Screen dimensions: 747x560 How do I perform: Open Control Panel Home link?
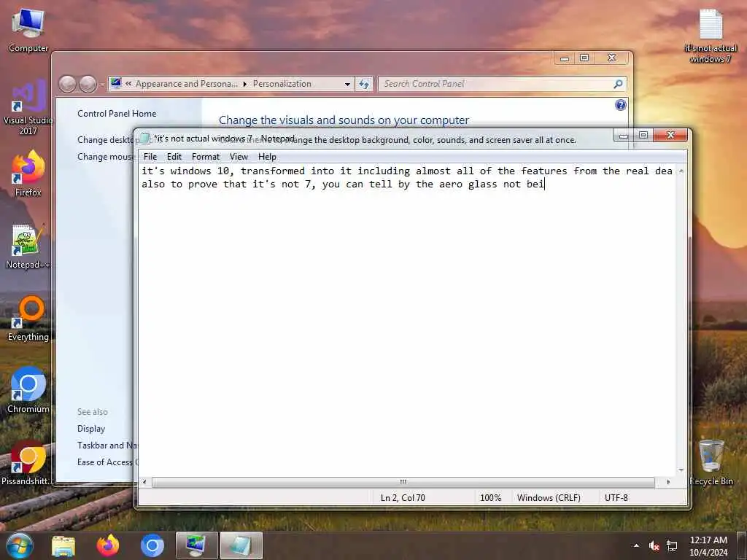point(117,113)
